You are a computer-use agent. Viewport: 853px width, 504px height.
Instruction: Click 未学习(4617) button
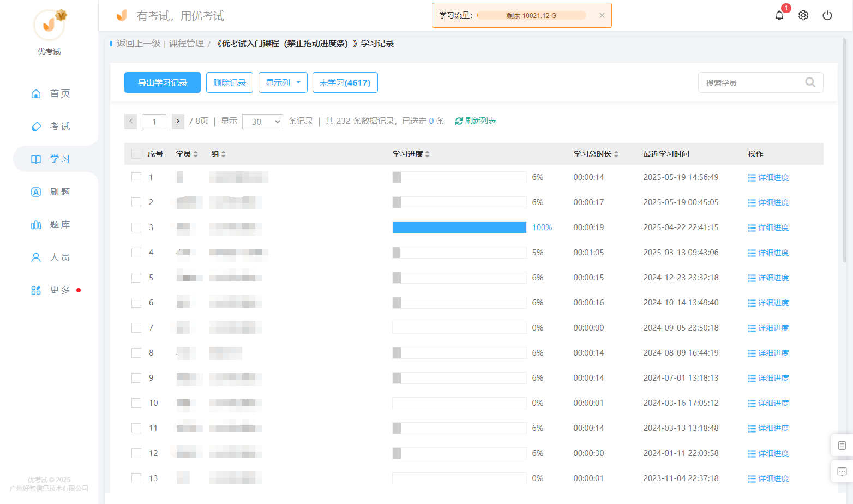[x=345, y=82]
